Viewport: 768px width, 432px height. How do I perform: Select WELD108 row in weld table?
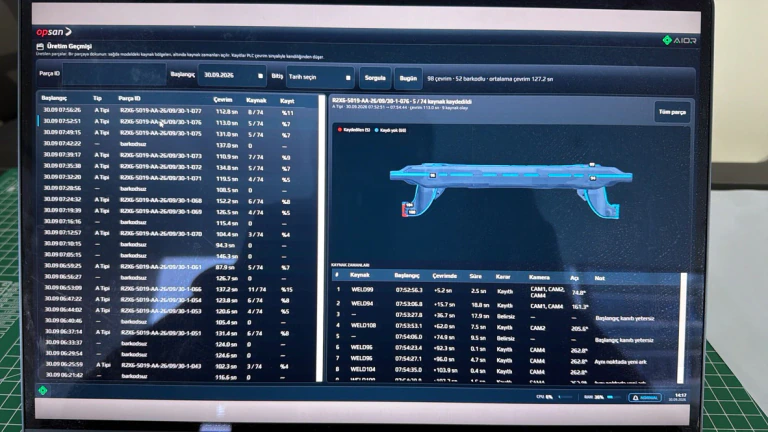(504, 327)
